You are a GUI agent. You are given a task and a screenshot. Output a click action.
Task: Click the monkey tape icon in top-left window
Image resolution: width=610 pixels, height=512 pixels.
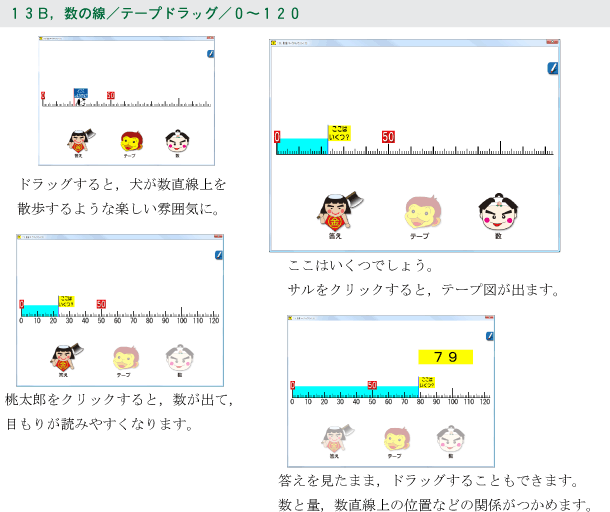(131, 141)
